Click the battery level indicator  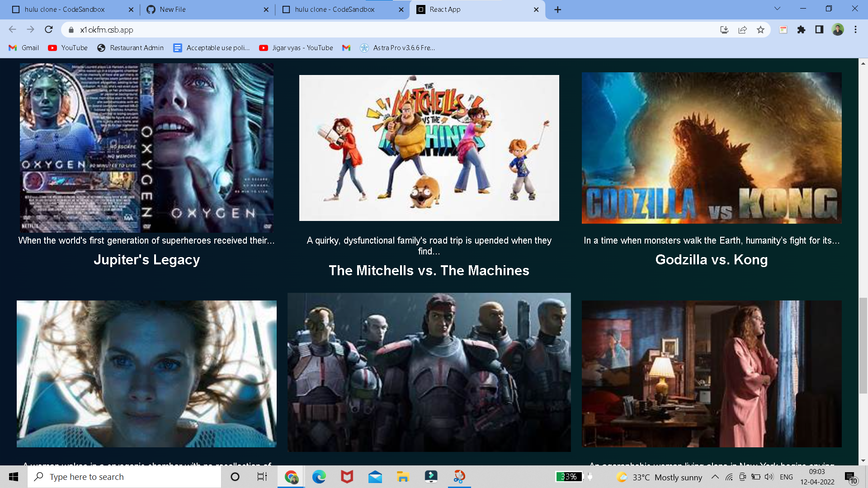click(568, 477)
